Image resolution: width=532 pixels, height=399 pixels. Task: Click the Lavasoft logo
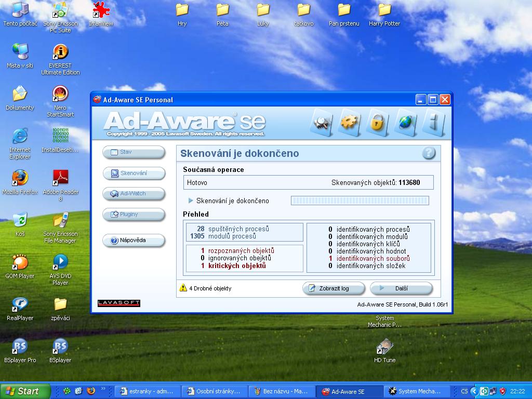tap(118, 303)
